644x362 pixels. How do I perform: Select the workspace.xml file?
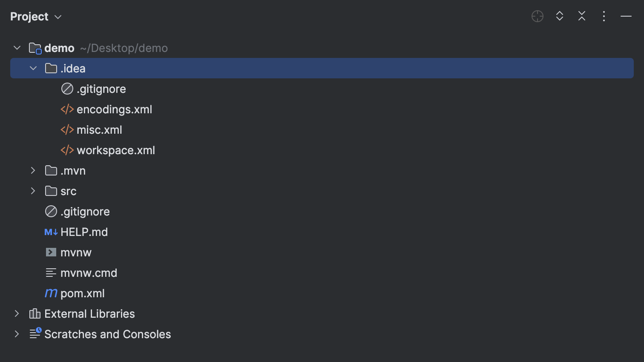(x=115, y=150)
